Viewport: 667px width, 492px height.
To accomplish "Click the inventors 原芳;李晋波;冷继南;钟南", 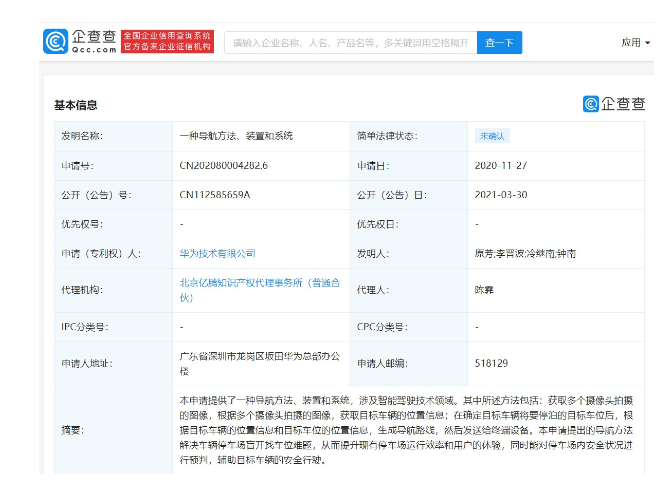I will 525,253.
